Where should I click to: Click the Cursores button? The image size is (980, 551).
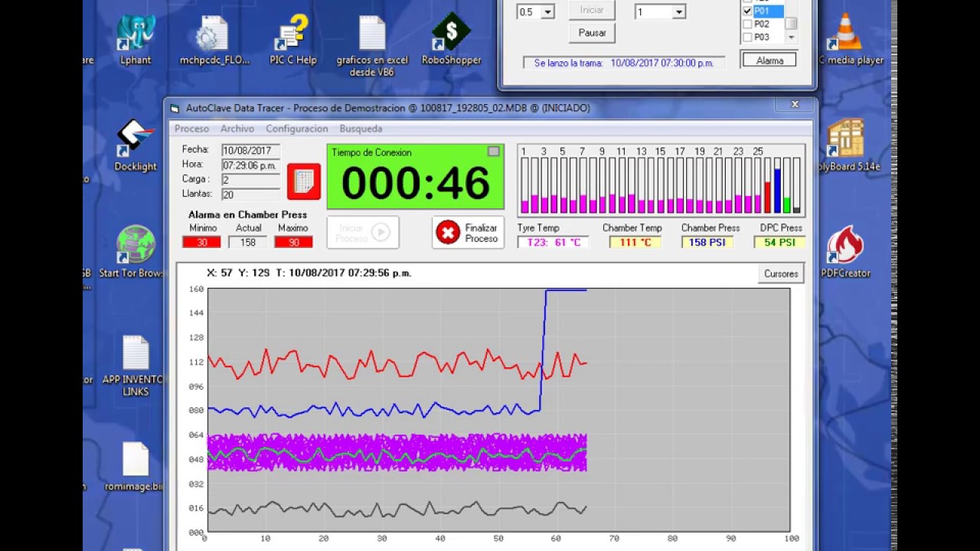(781, 274)
